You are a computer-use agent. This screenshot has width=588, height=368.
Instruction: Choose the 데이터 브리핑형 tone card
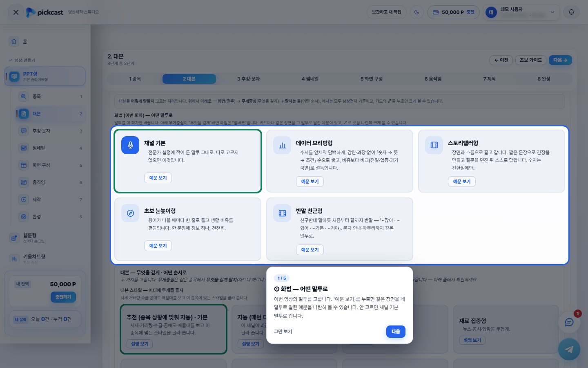[340, 161]
